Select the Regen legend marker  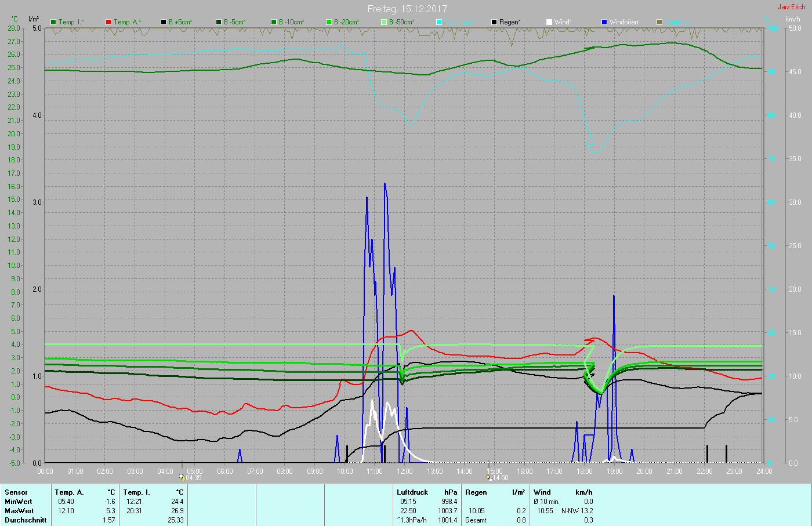point(494,22)
